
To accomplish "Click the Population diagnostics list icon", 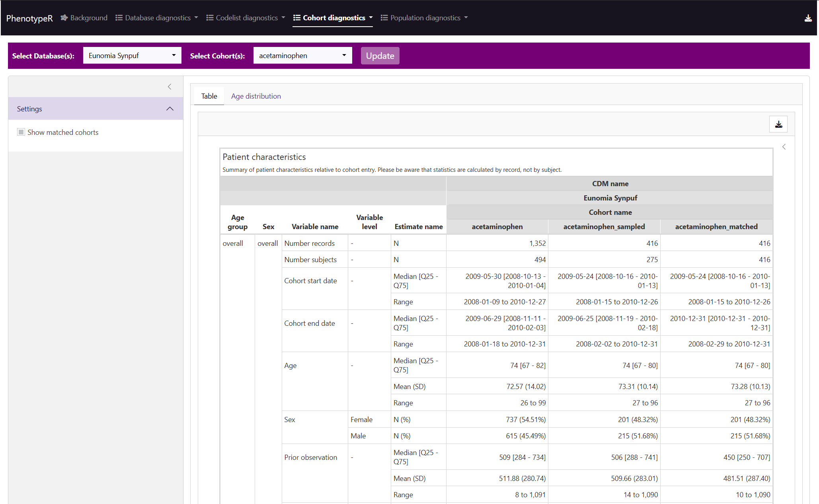I will (384, 18).
